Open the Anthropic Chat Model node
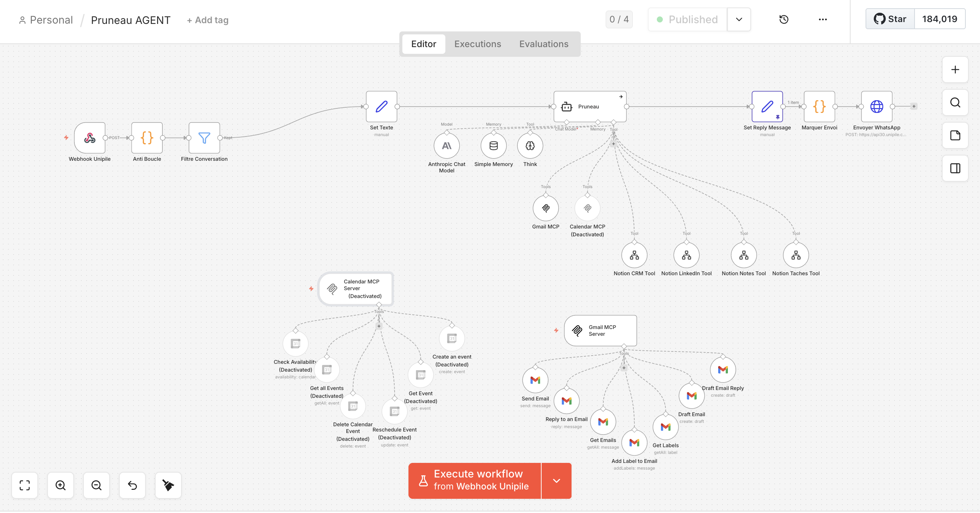Screen dimensions: 980x513 click(447, 146)
